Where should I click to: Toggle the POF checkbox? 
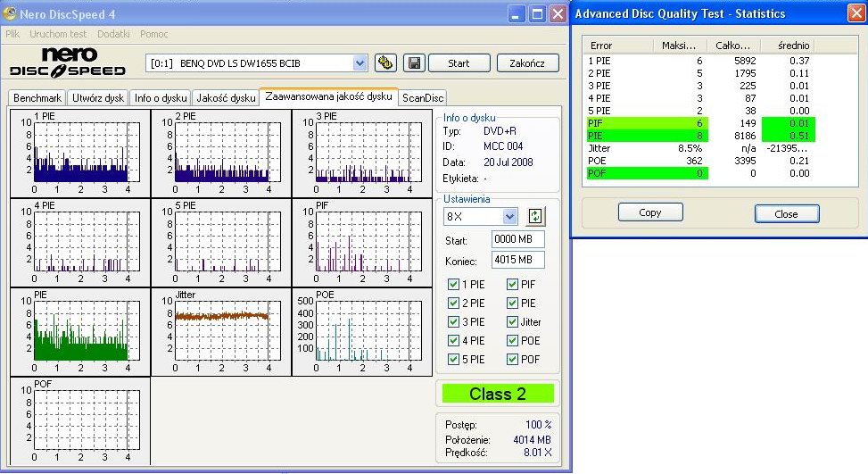(x=512, y=360)
